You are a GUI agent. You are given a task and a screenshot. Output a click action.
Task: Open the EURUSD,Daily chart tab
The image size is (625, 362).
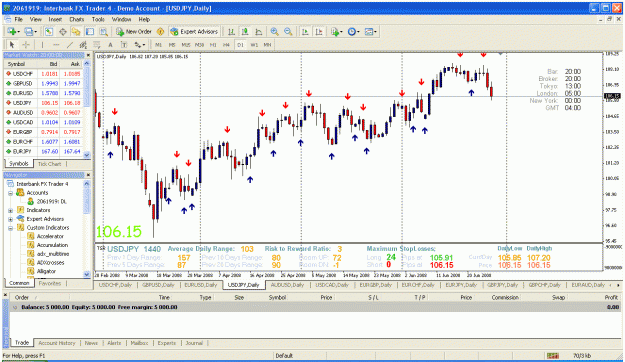(200, 285)
